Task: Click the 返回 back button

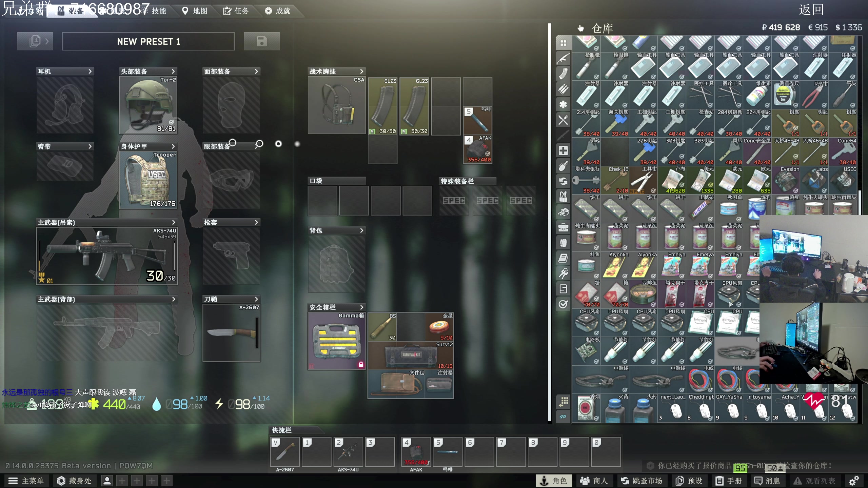Action: [811, 9]
